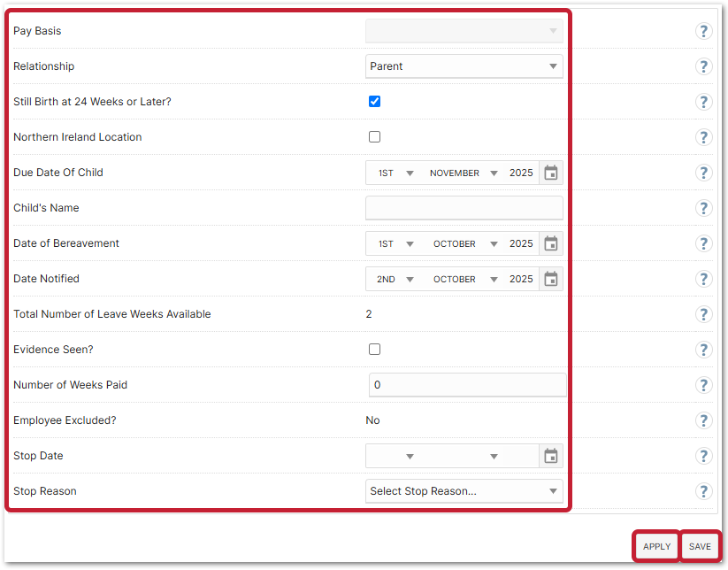Open calendar picker for Date of Bereavement
This screenshot has width=728, height=570.
(550, 243)
